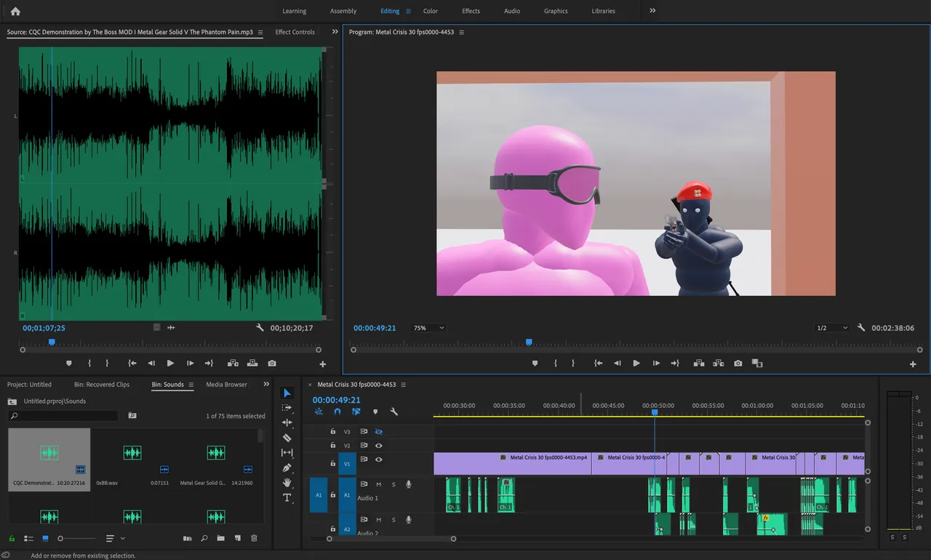
Task: Activate the Pen tool
Action: (x=287, y=468)
